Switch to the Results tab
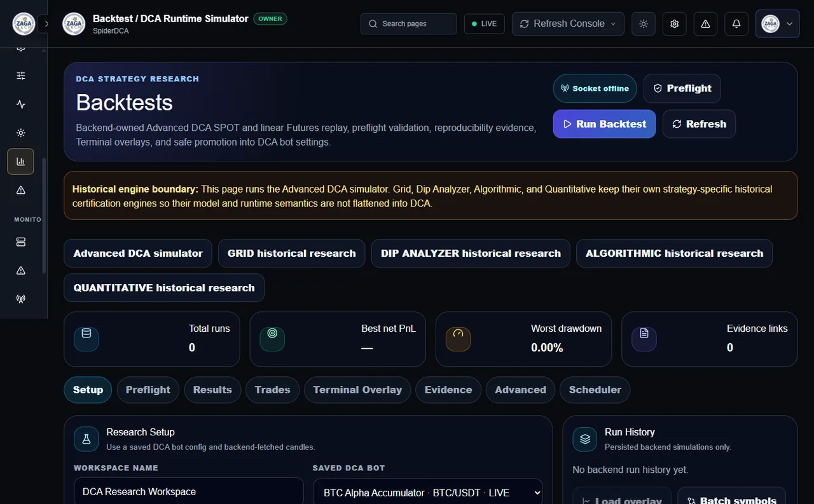This screenshot has height=504, width=814. 212,390
